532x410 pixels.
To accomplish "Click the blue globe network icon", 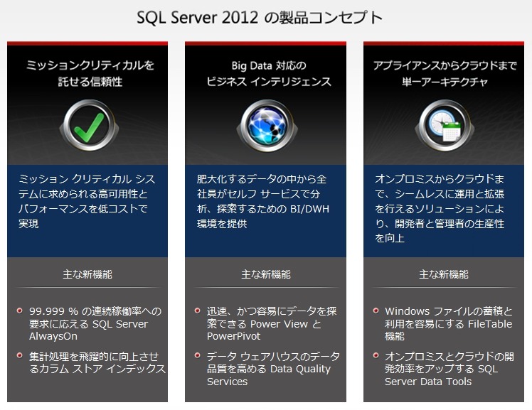I will [x=267, y=125].
